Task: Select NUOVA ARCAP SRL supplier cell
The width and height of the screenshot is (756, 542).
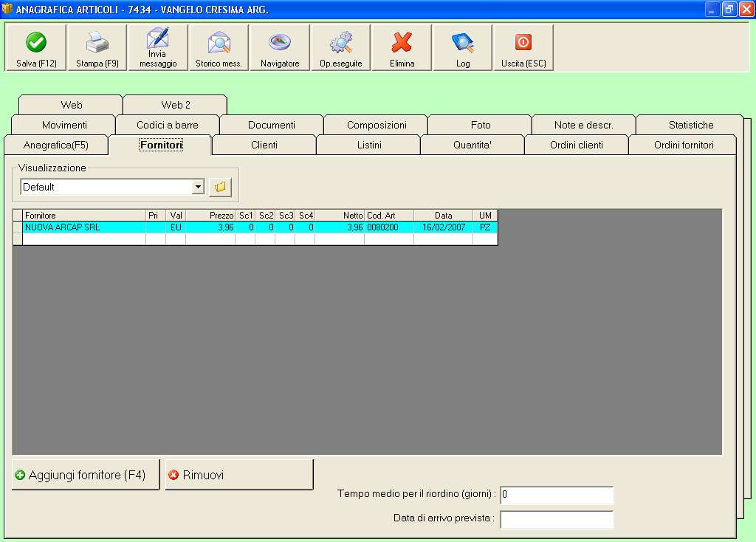Action: [x=84, y=227]
